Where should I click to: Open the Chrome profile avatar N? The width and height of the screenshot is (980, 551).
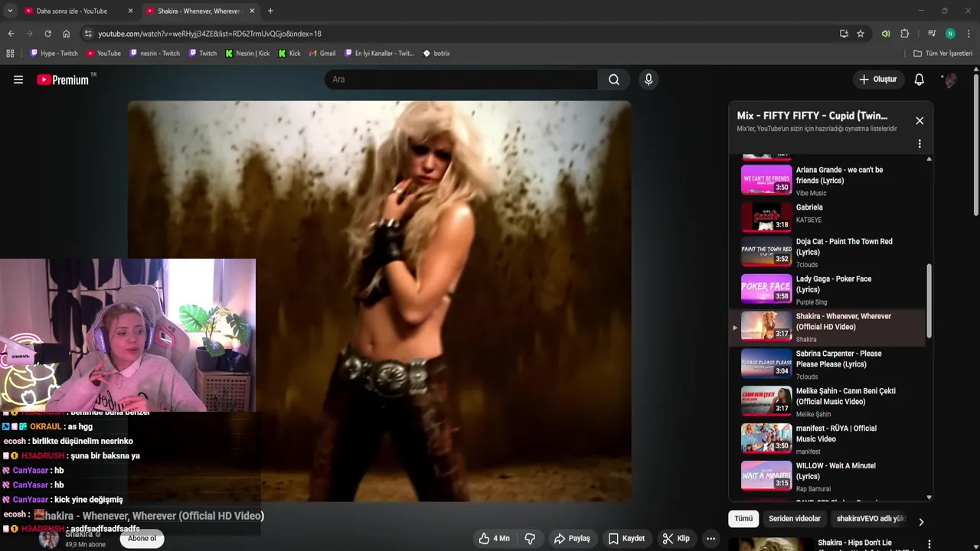click(x=950, y=34)
